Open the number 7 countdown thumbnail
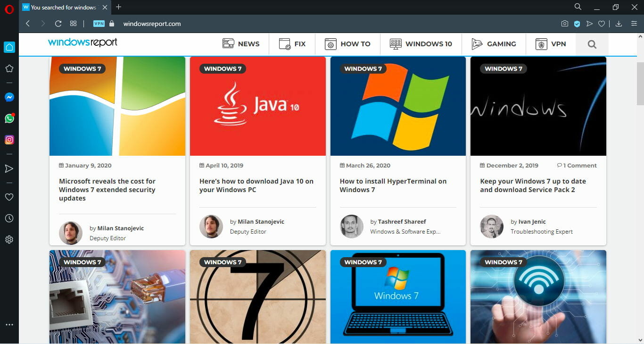 point(258,297)
